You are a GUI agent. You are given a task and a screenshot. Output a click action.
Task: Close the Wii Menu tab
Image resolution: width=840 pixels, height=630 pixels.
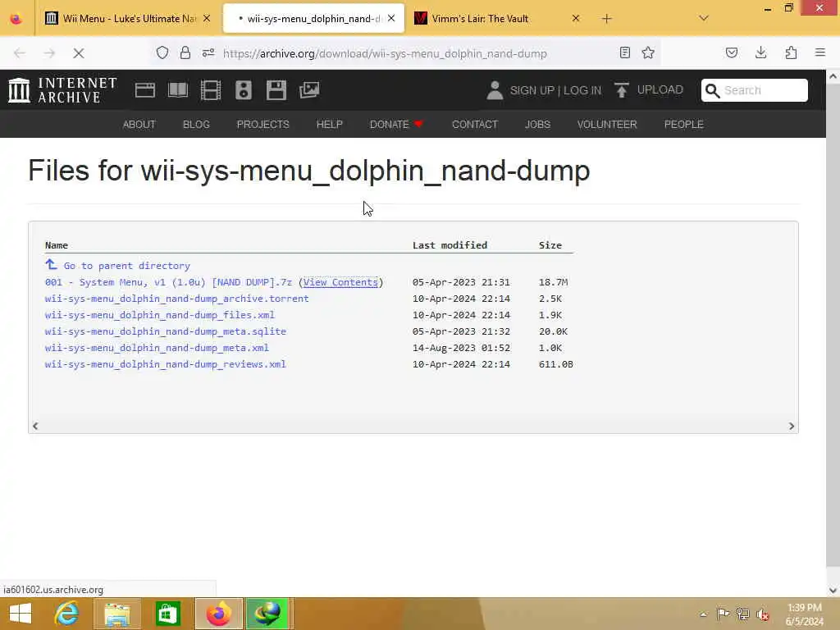(x=207, y=19)
